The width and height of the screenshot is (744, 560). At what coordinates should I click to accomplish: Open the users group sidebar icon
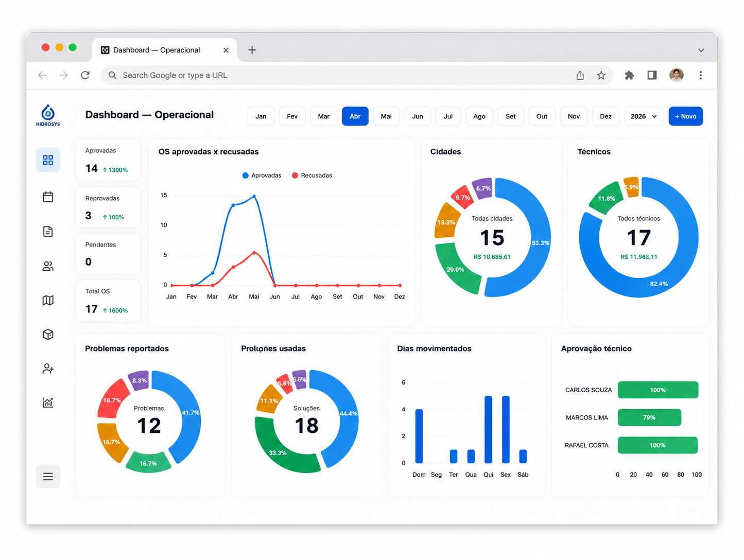[x=48, y=266]
